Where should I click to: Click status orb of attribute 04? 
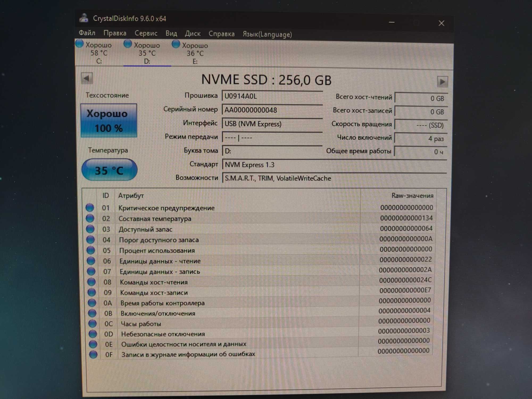point(90,239)
